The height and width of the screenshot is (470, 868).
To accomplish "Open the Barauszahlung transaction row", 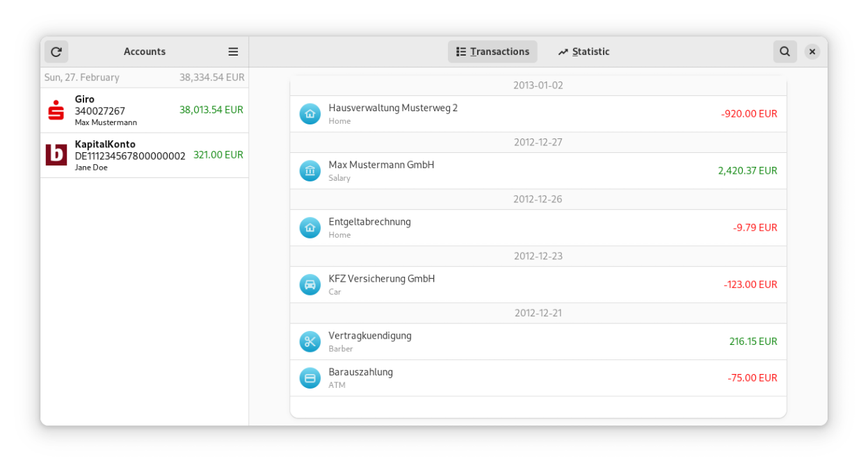I will (538, 378).
